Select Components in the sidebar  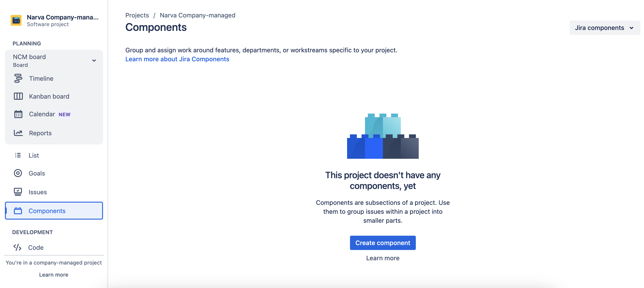(x=47, y=211)
